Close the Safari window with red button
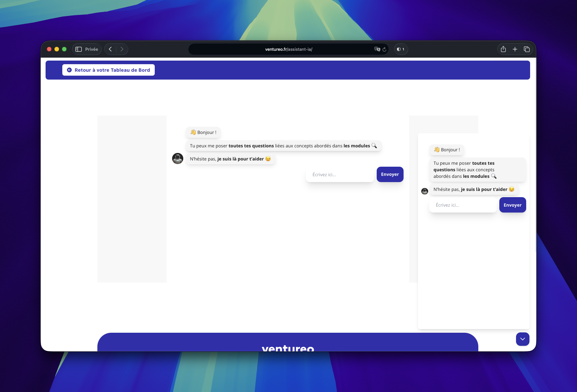Screen dimensions: 577x392 49,49
